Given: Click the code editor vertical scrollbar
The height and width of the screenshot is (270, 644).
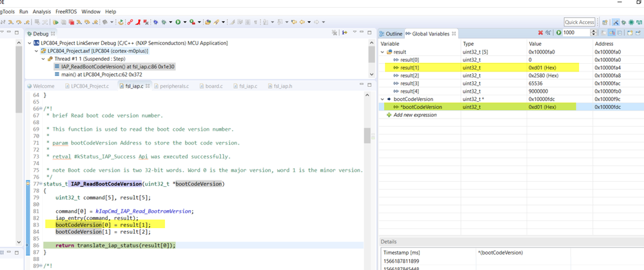Looking at the screenshot, I should click(x=367, y=135).
